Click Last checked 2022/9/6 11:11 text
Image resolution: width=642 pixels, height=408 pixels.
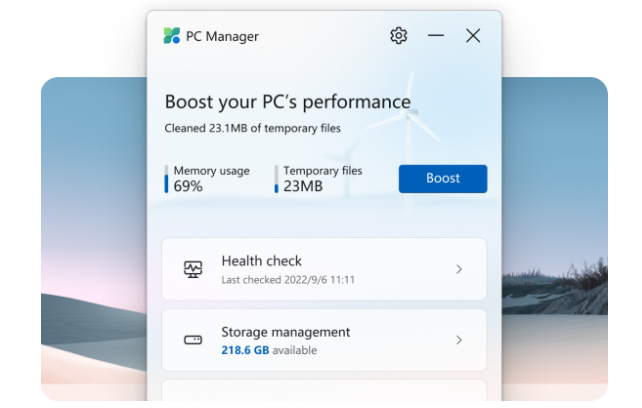coord(288,280)
